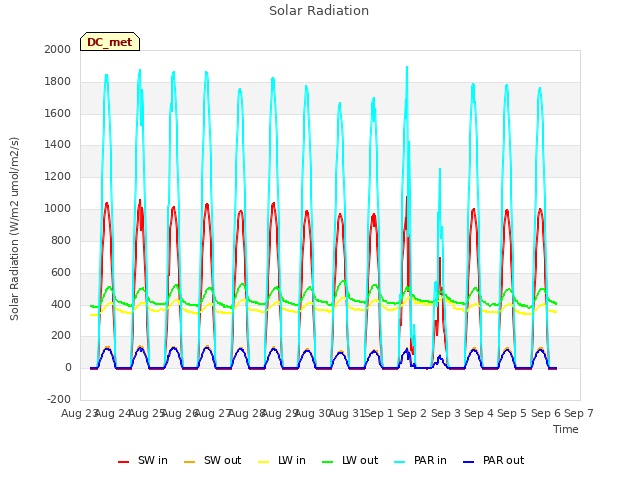The image size is (640, 480).
Task: Select the PAR out legend entry
Action: 493,460
